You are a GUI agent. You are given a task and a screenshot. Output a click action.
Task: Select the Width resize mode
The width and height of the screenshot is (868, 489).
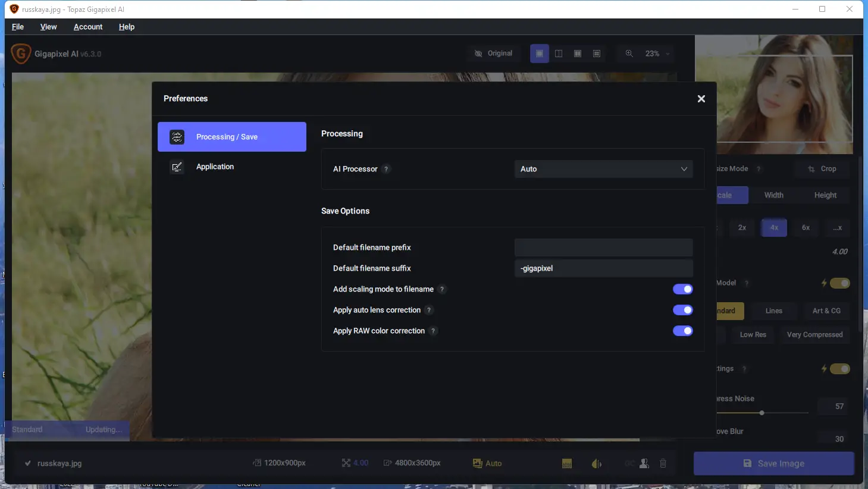click(773, 195)
